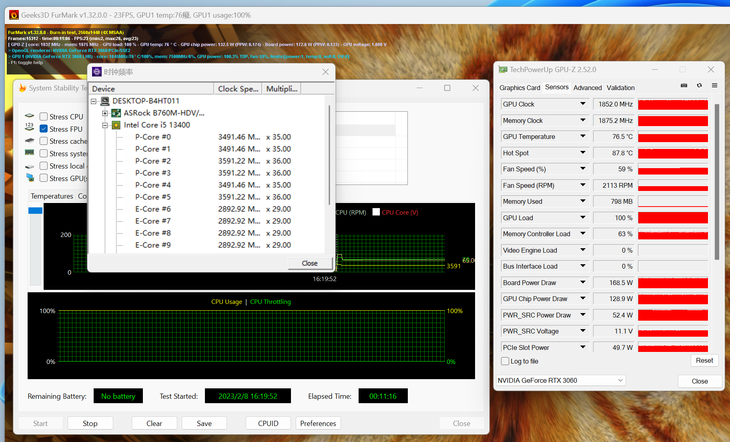Click the clock dialog vertical scrollbar

coord(330,155)
